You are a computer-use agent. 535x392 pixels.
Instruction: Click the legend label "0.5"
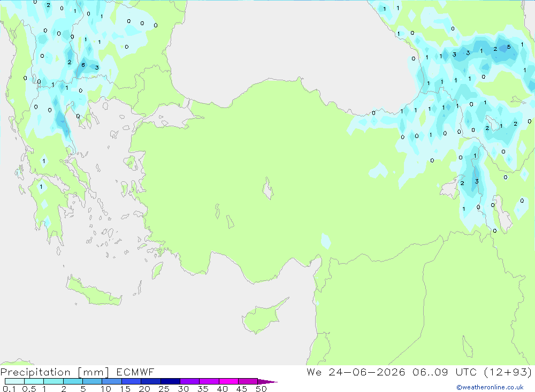click(x=29, y=389)
